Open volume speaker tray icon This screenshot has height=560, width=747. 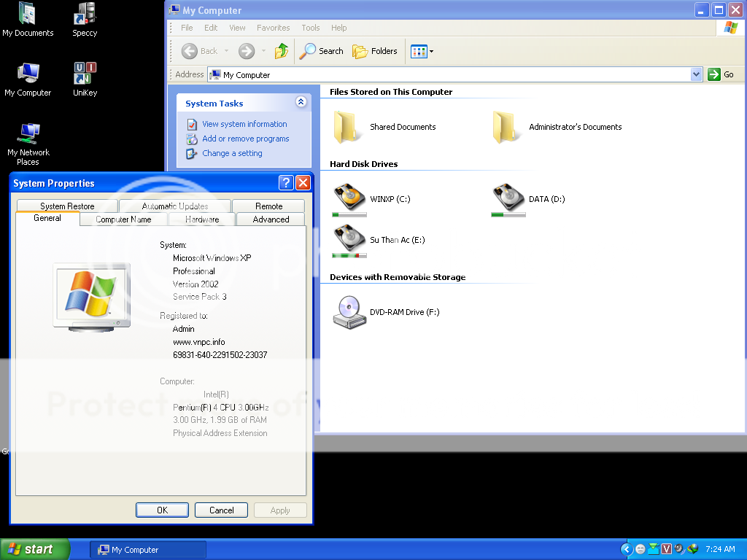pos(679,549)
